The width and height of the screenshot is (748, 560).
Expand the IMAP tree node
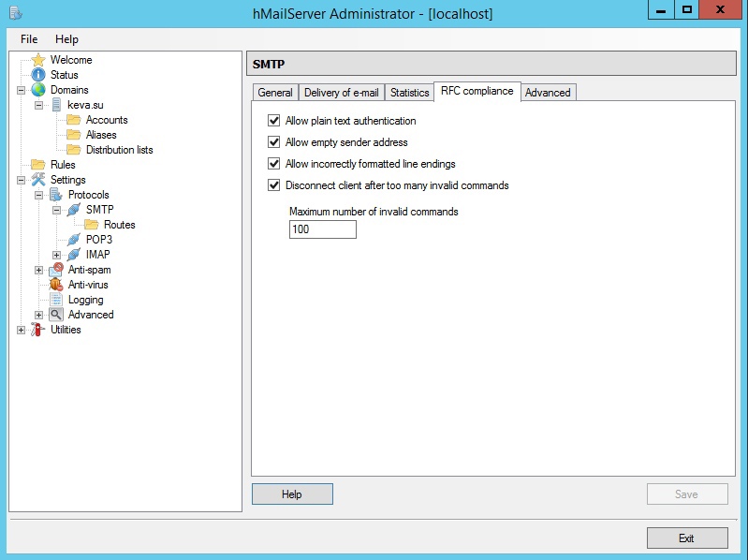click(56, 256)
